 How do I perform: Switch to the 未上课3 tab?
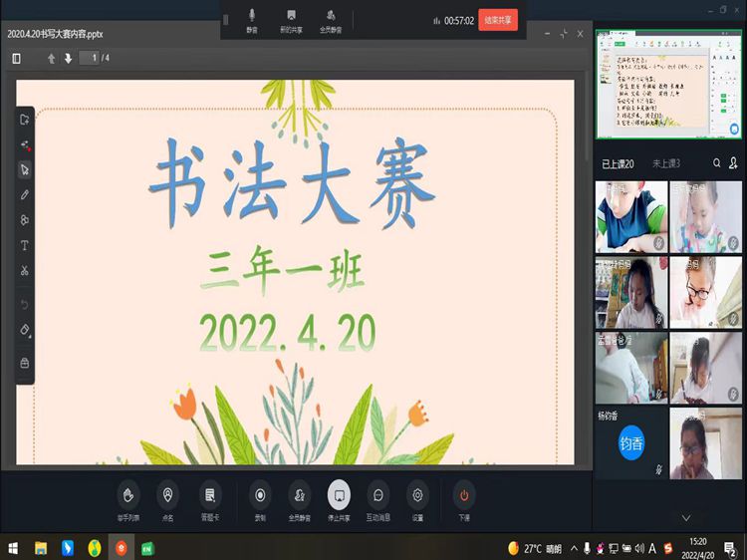point(665,163)
